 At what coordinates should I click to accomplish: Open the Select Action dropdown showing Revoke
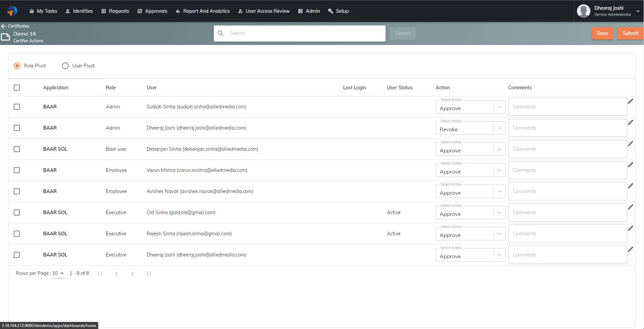[470, 128]
